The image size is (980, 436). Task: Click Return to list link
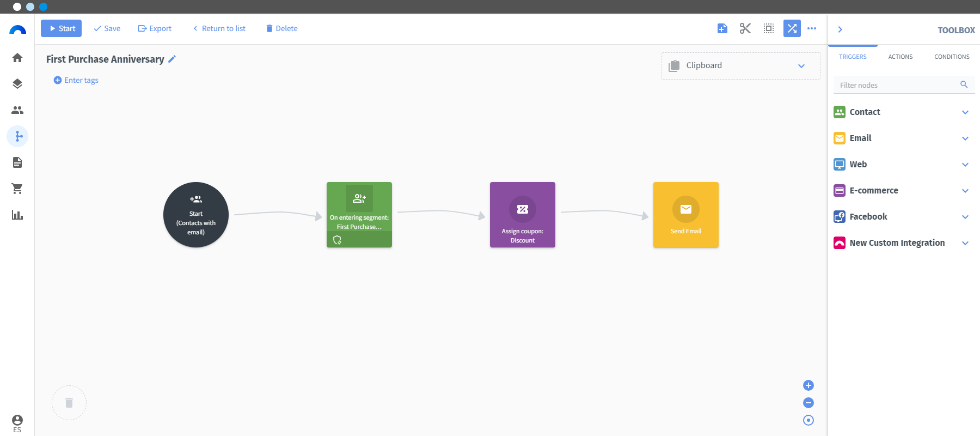tap(219, 28)
